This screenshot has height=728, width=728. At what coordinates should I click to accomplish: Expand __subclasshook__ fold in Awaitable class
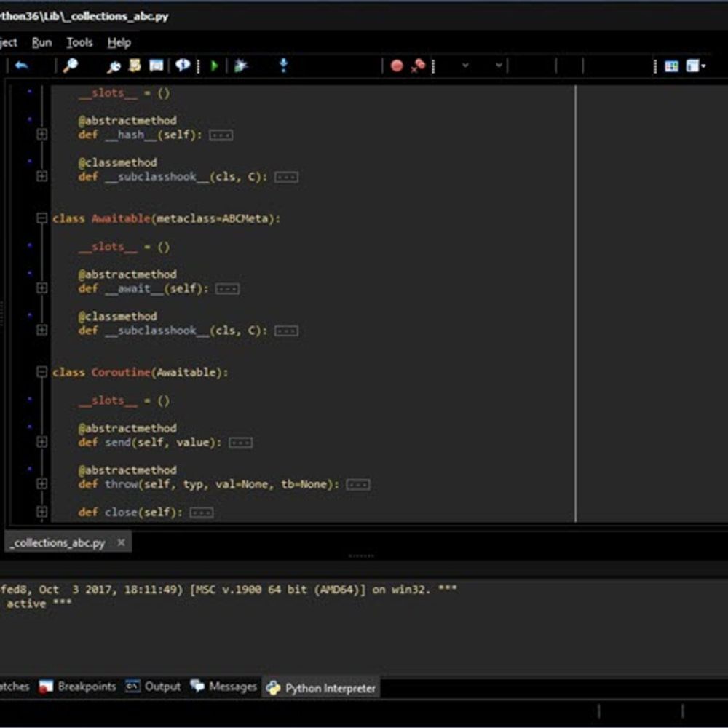(x=41, y=330)
